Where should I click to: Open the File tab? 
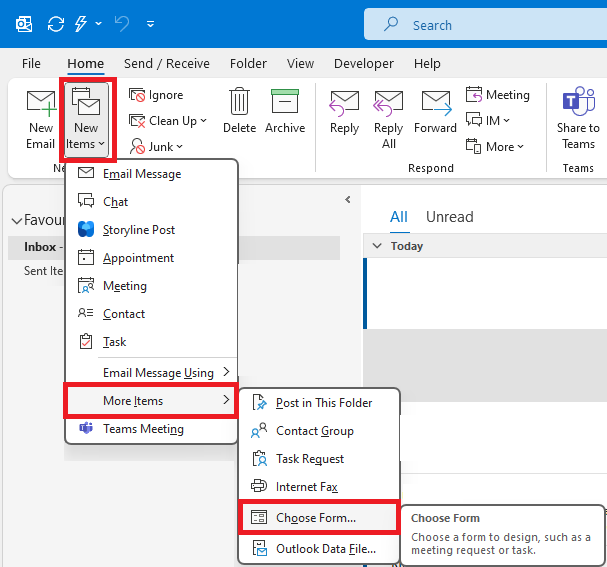[x=31, y=63]
